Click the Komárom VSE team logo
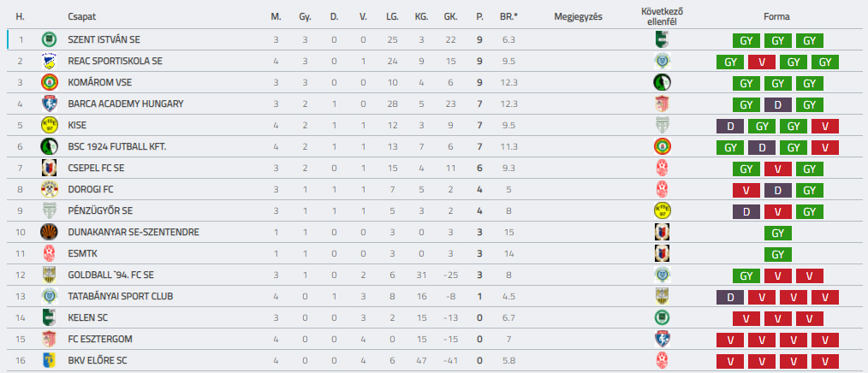The image size is (868, 373). coord(49,82)
